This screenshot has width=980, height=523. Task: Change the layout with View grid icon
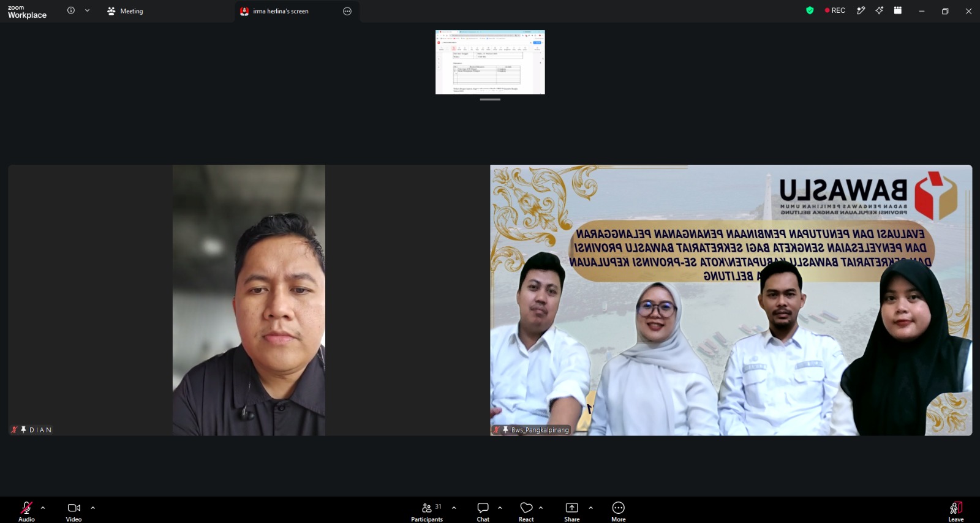(x=898, y=10)
